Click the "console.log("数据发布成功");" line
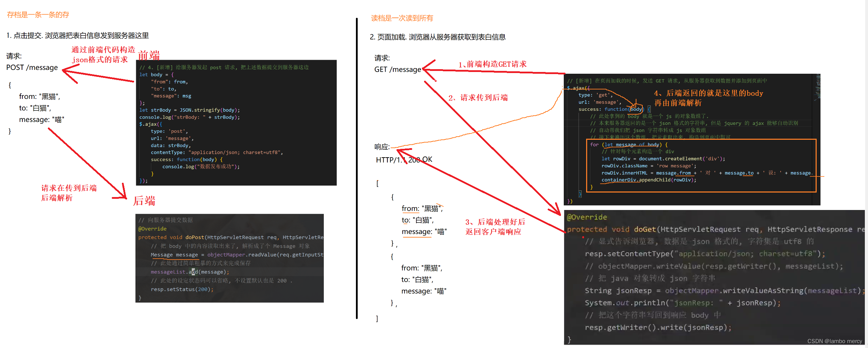This screenshot has height=348, width=868. click(201, 167)
